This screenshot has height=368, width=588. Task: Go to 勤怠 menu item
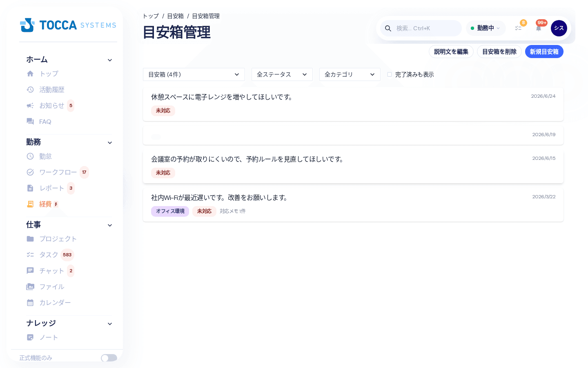click(45, 156)
